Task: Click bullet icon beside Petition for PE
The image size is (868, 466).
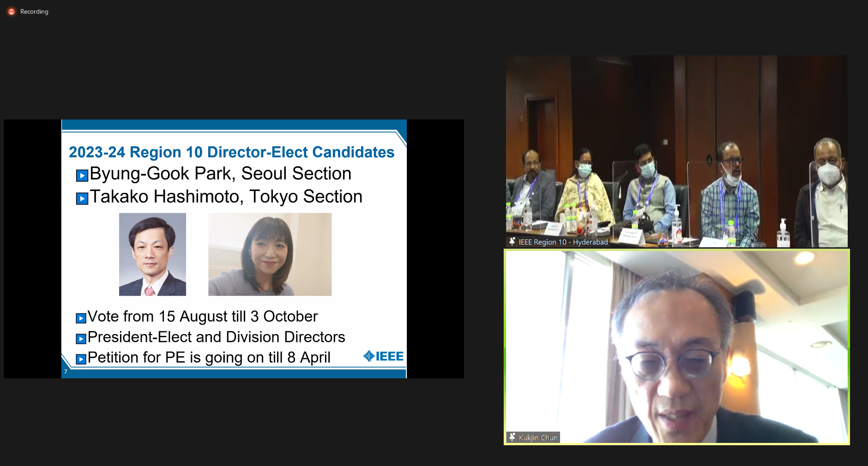Action: point(81,359)
